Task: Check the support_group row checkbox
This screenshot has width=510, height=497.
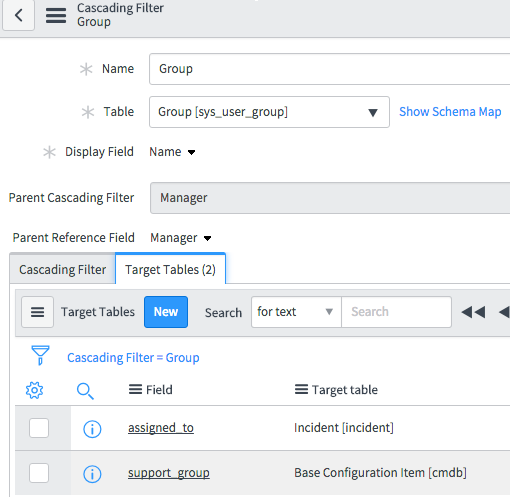Action: (39, 473)
